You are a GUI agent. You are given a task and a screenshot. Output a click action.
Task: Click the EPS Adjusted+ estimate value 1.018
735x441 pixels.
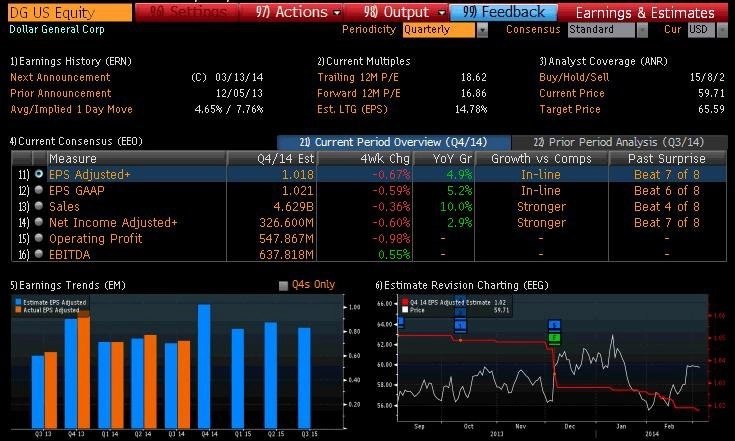(x=298, y=175)
